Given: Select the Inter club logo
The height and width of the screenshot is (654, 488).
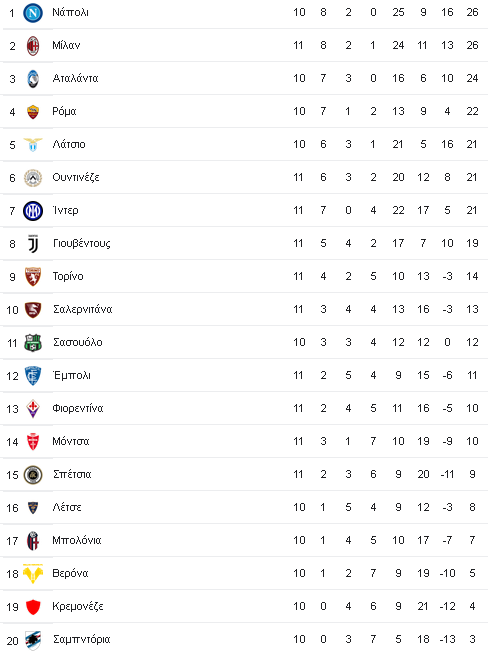Looking at the screenshot, I should click(33, 211).
